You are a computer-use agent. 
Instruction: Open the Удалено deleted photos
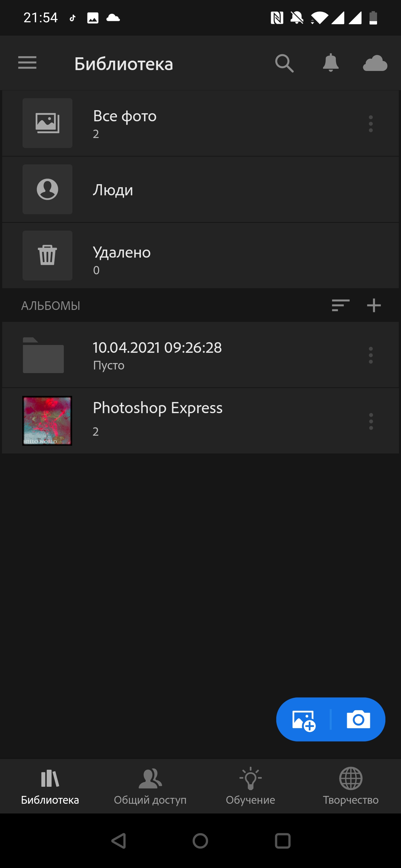point(121,255)
